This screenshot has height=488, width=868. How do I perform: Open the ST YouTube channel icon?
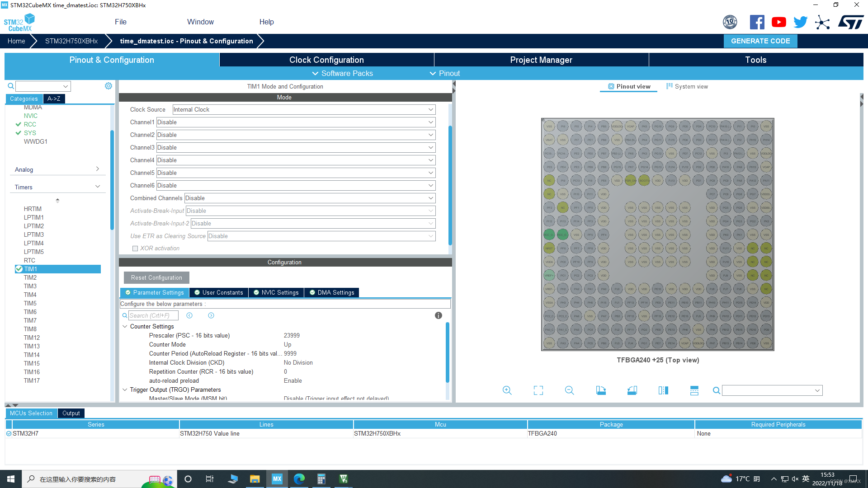point(778,22)
